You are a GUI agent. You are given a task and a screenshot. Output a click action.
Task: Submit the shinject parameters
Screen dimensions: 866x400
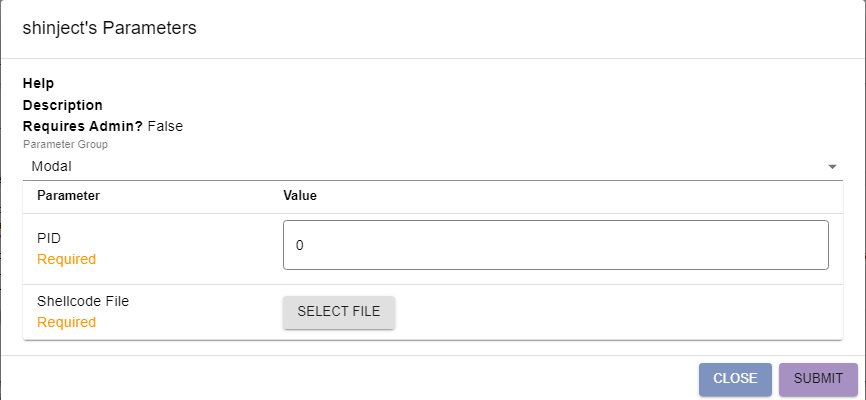coord(819,379)
